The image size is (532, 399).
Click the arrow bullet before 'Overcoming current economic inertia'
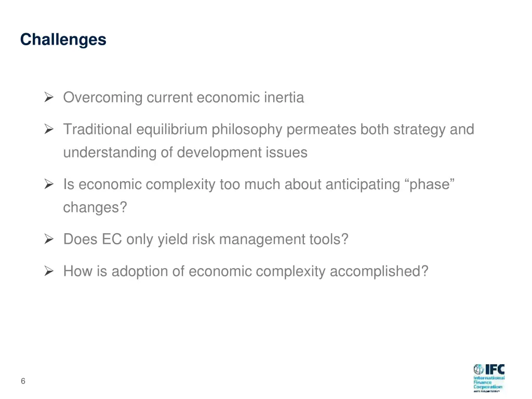[49, 97]
